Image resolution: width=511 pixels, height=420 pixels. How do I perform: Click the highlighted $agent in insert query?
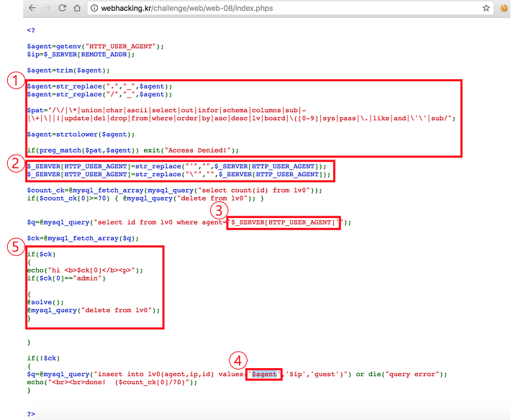264,374
